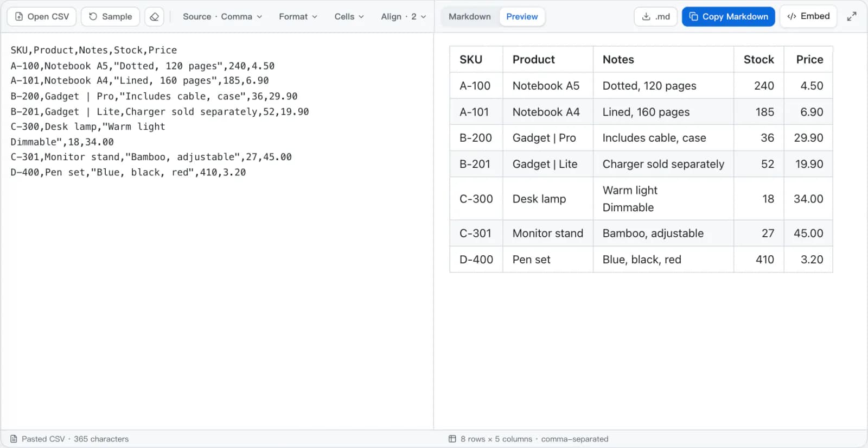Click the Gadget | Pro cell
The height and width of the screenshot is (448, 868).
[548, 138]
